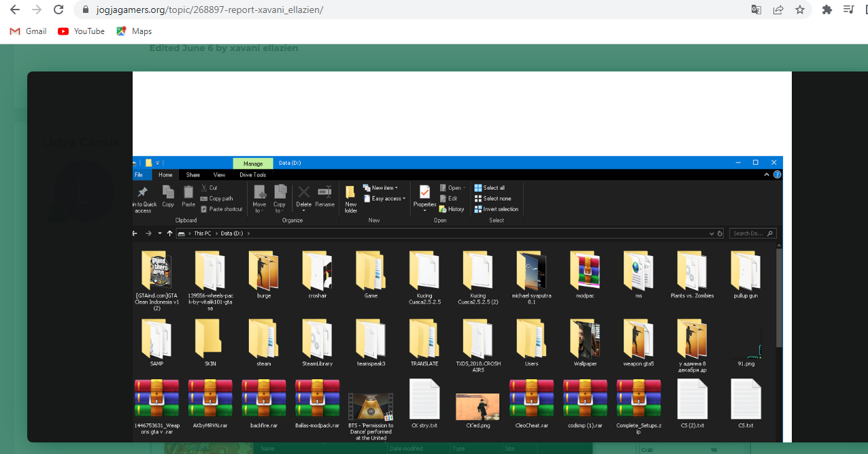The height and width of the screenshot is (454, 868).
Task: Bookmark this page with the star icon
Action: pyautogui.click(x=800, y=10)
